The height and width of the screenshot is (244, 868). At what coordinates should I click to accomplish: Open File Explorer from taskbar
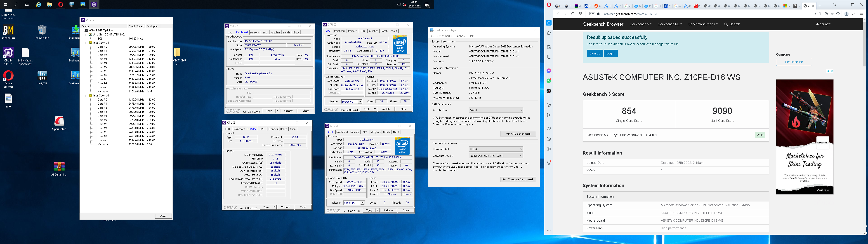click(50, 5)
